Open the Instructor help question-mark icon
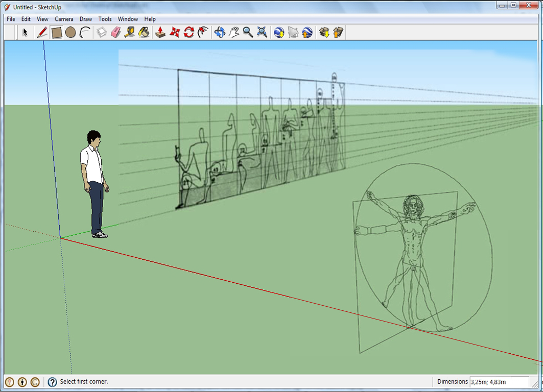This screenshot has height=392, width=543. point(52,382)
